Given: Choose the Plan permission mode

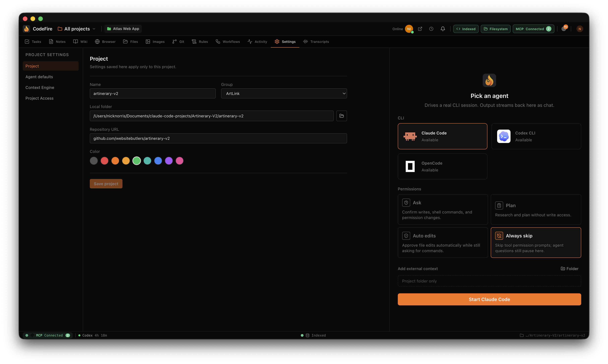Looking at the screenshot, I should [x=536, y=209].
